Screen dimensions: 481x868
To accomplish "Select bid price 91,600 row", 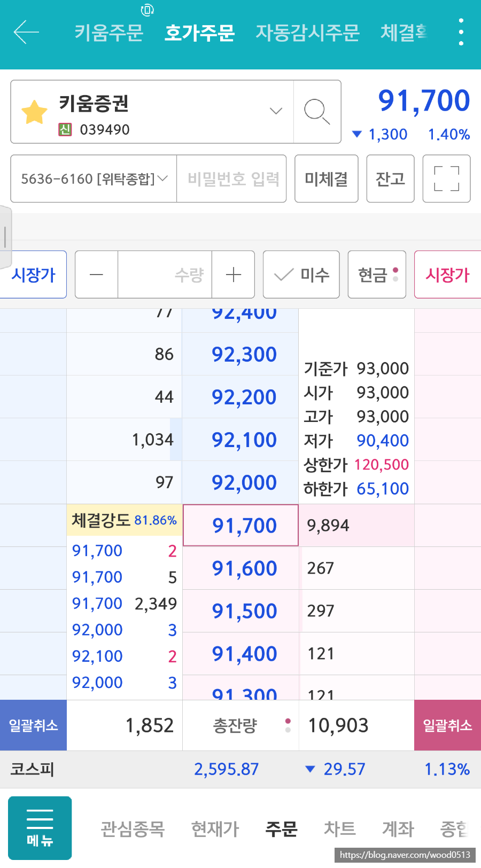I will 241,568.
